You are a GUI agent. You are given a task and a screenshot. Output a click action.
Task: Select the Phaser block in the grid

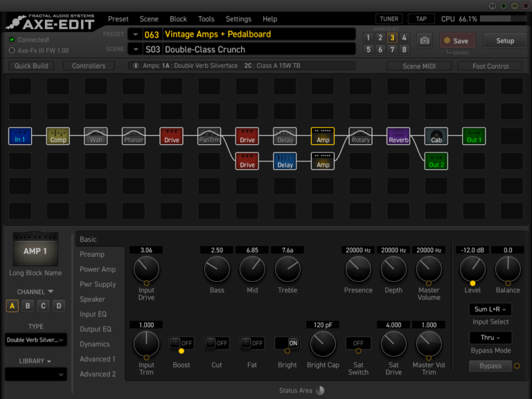[134, 136]
